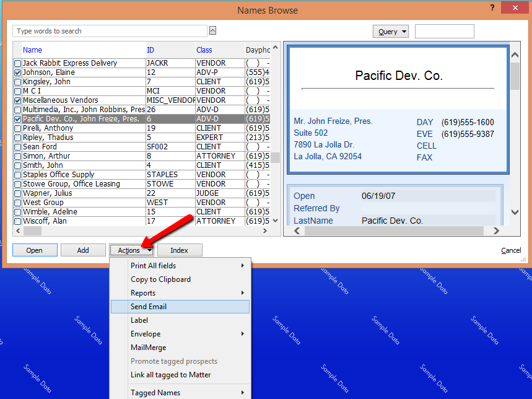Screen dimensions: 532x399
Task: Click the 06/19/07 Open date value
Action: 378,196
